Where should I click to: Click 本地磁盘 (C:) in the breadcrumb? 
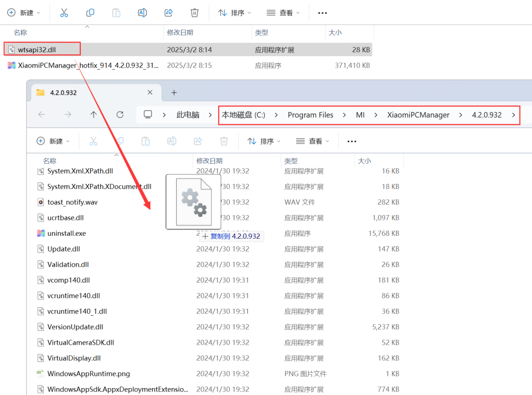tap(243, 115)
